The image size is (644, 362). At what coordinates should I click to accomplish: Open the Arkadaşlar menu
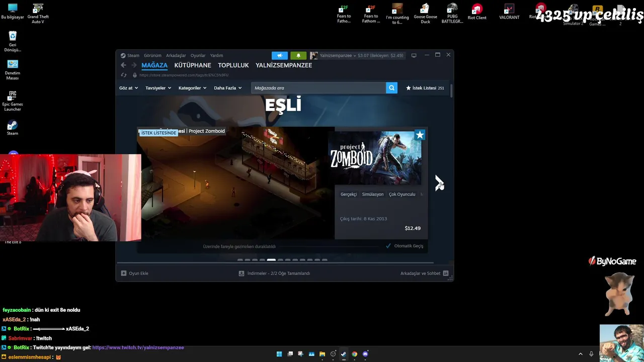tap(176, 56)
